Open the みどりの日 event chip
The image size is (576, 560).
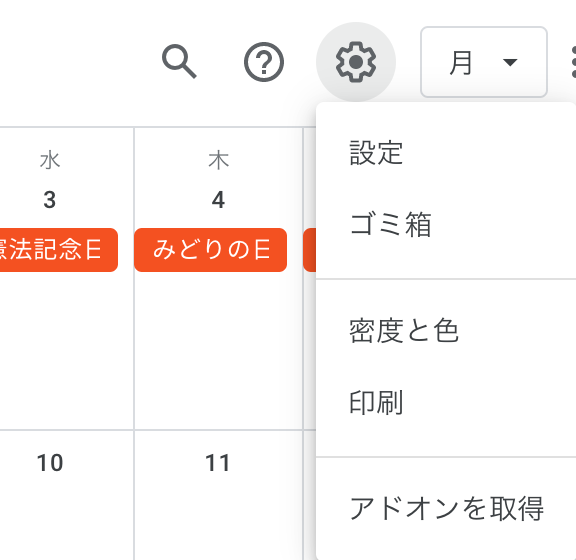click(210, 250)
